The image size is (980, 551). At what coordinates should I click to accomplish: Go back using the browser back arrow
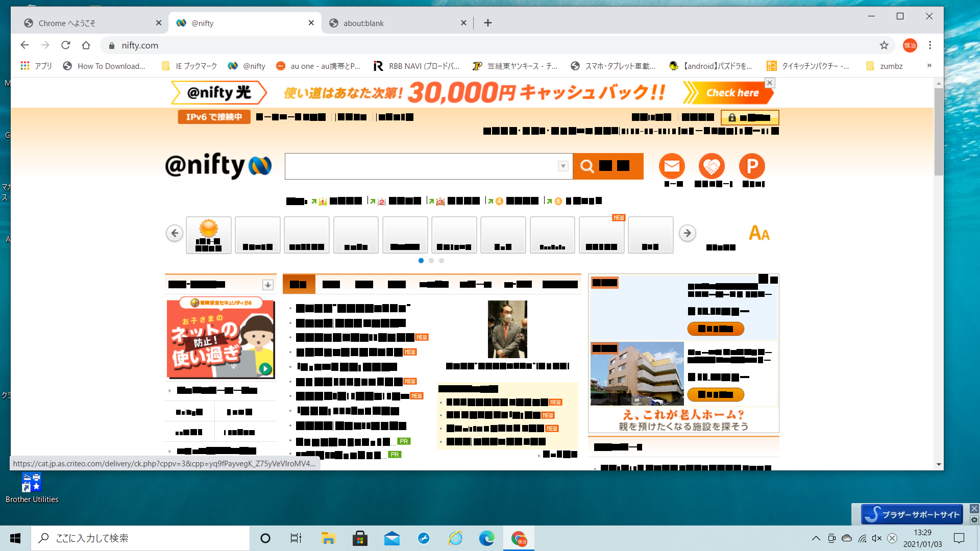coord(24,45)
